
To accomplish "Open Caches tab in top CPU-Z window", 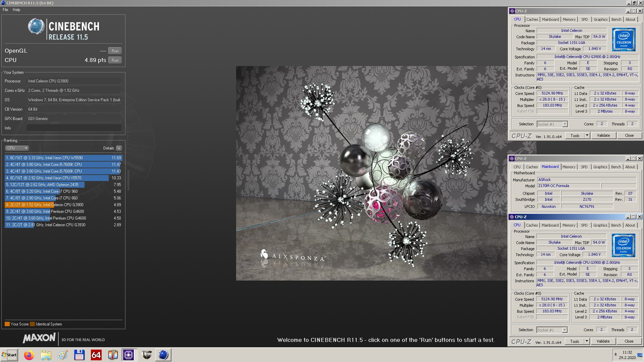I will (x=532, y=19).
